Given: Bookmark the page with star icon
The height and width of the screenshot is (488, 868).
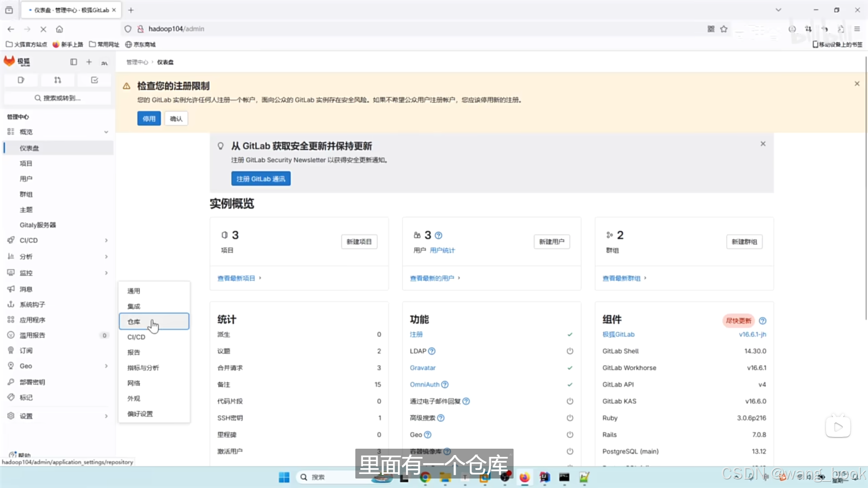Looking at the screenshot, I should tap(724, 29).
